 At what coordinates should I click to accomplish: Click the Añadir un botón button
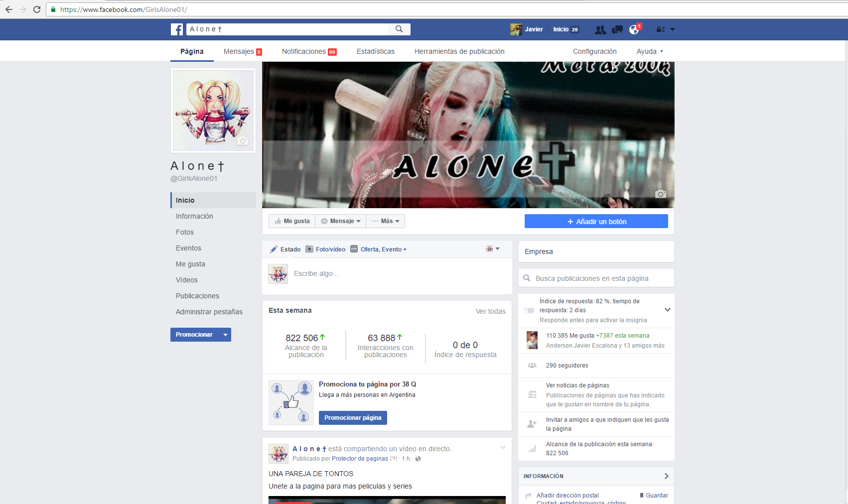596,221
